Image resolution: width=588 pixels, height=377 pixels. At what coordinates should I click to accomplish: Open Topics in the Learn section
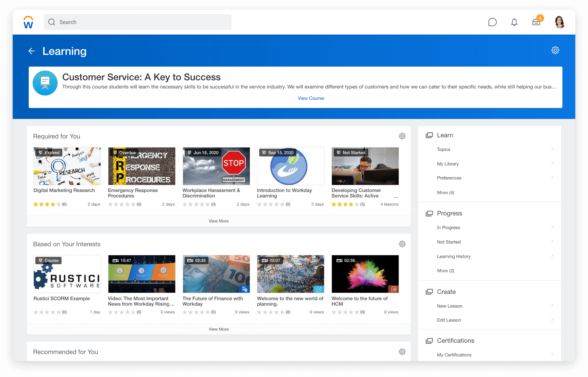point(443,149)
